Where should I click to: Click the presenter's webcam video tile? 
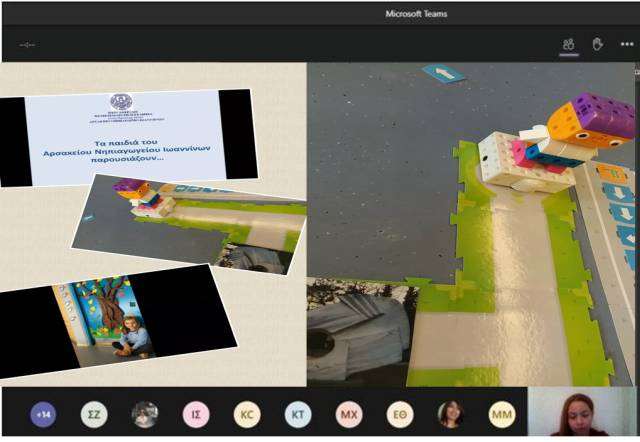coord(583,413)
